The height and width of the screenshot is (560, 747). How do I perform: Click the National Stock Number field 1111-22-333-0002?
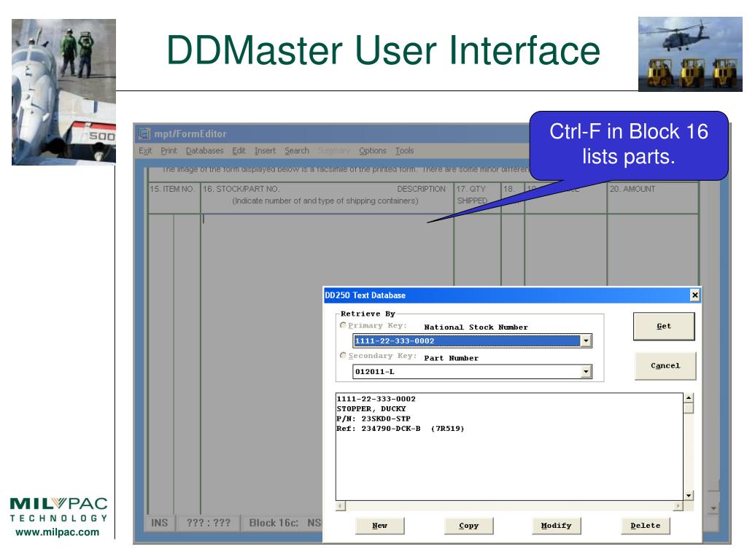point(467,341)
